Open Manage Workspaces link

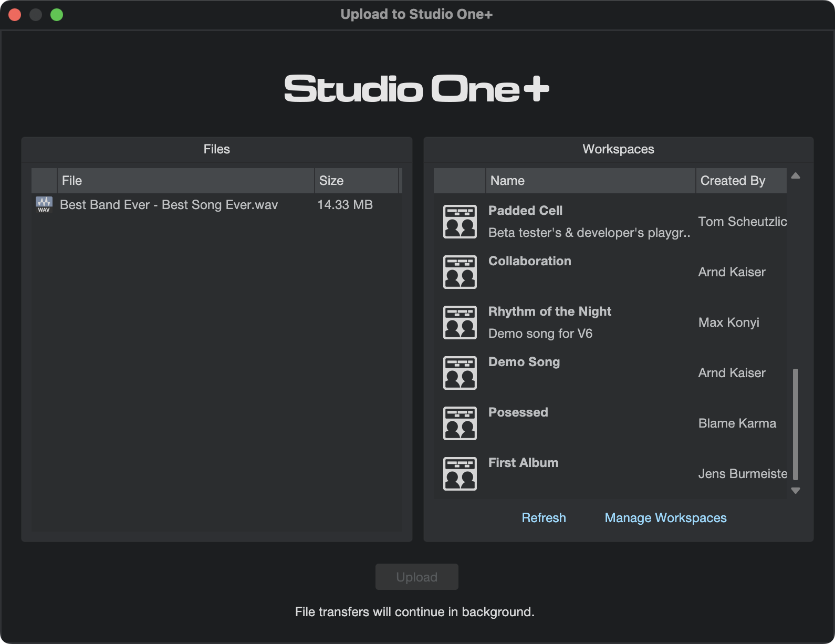(x=666, y=518)
